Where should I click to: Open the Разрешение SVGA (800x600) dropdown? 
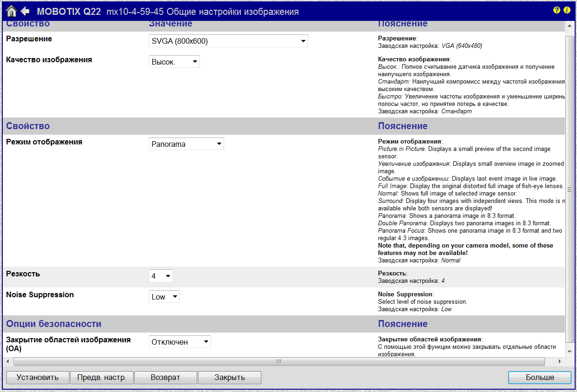228,41
